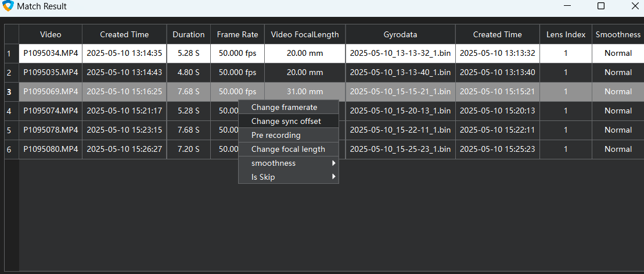The width and height of the screenshot is (644, 274).
Task: Click the Video column header
Action: click(x=51, y=34)
